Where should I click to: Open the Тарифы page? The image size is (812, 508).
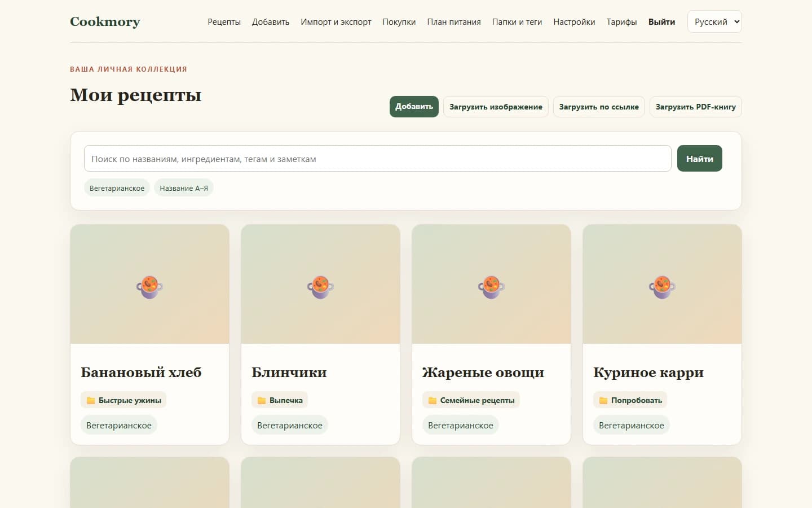pos(622,22)
